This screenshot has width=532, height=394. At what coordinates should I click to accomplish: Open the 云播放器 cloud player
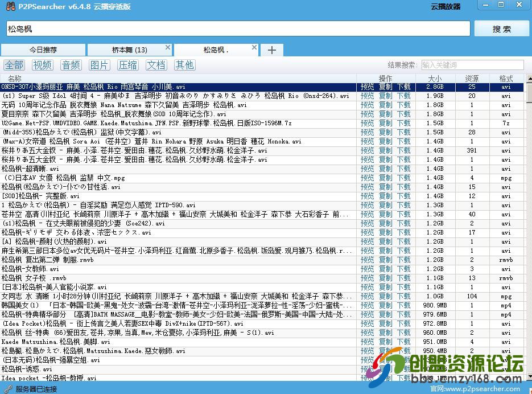pyautogui.click(x=446, y=6)
